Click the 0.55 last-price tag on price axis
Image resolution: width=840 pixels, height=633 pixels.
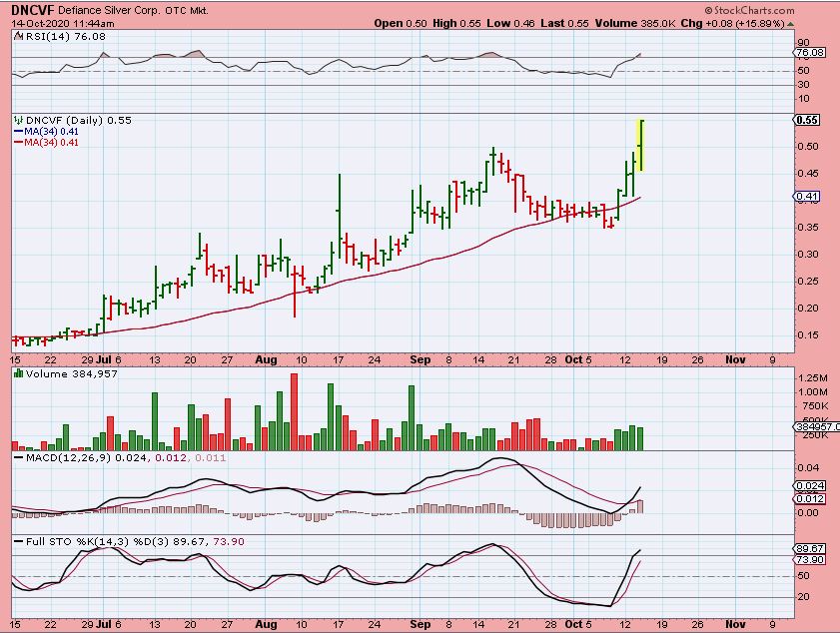click(807, 120)
